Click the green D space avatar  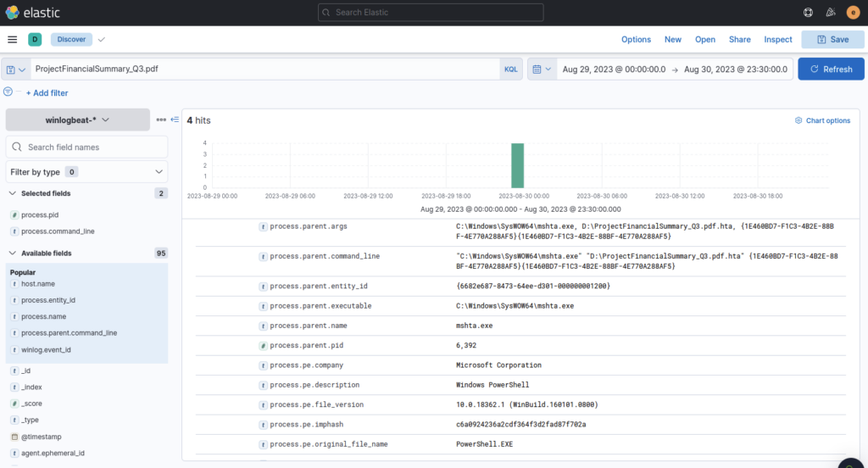click(x=35, y=39)
